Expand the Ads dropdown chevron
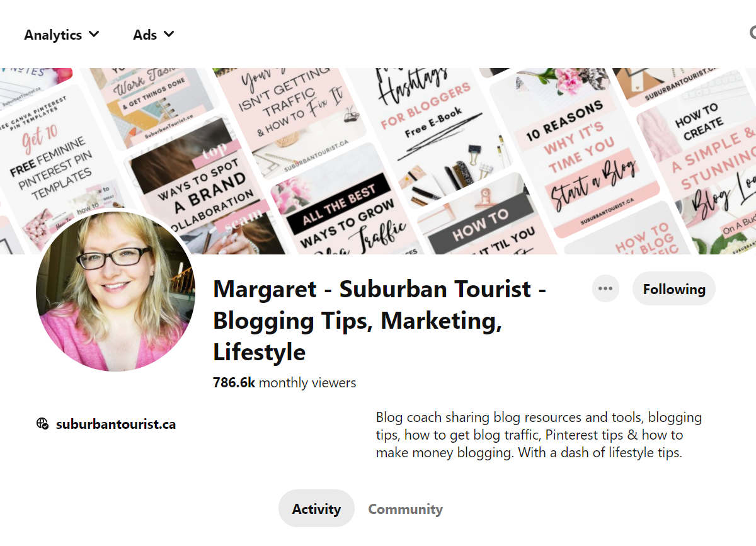This screenshot has height=546, width=756. 168,34
